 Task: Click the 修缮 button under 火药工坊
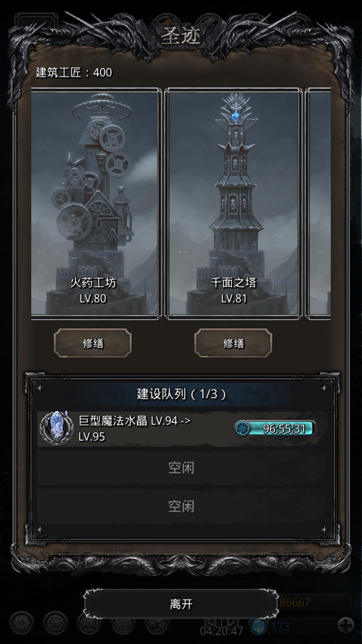(x=93, y=343)
